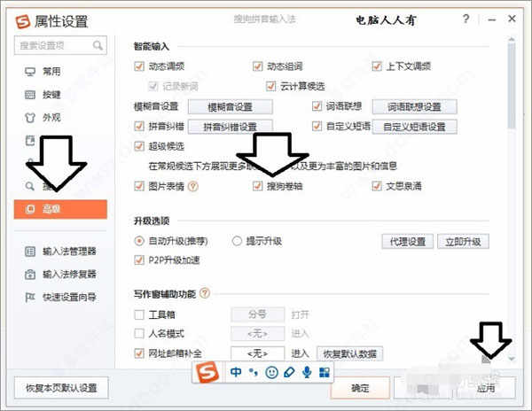Click the 应用 button

(486, 388)
